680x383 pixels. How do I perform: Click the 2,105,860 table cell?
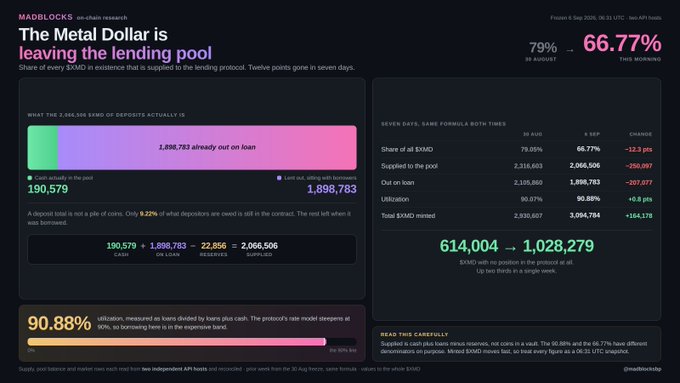(x=528, y=183)
